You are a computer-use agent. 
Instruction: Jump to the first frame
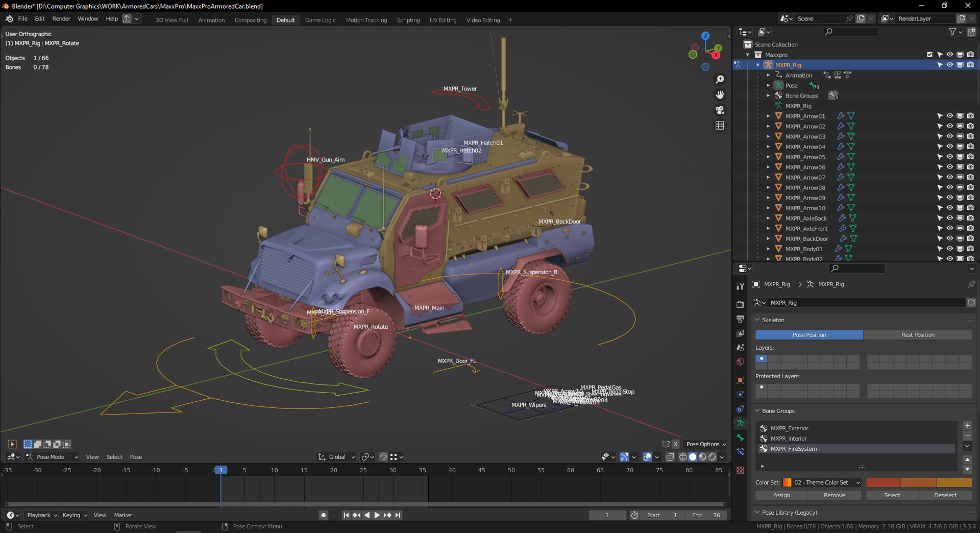click(346, 515)
